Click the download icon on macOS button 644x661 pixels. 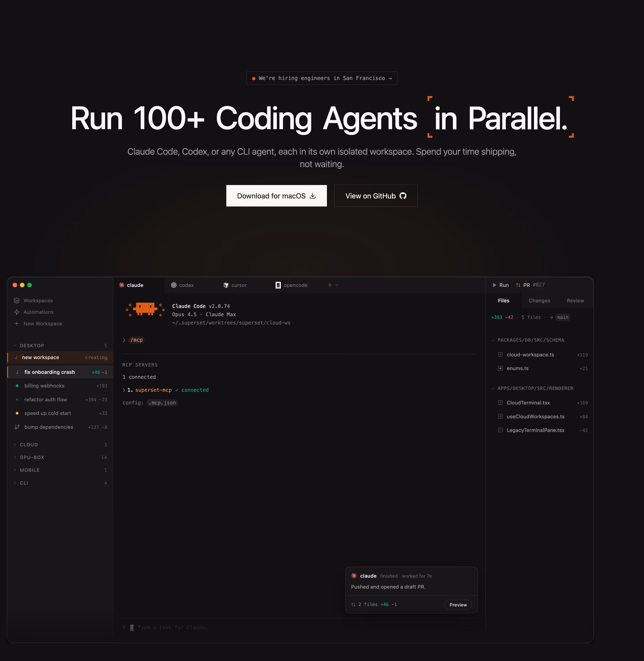[313, 196]
